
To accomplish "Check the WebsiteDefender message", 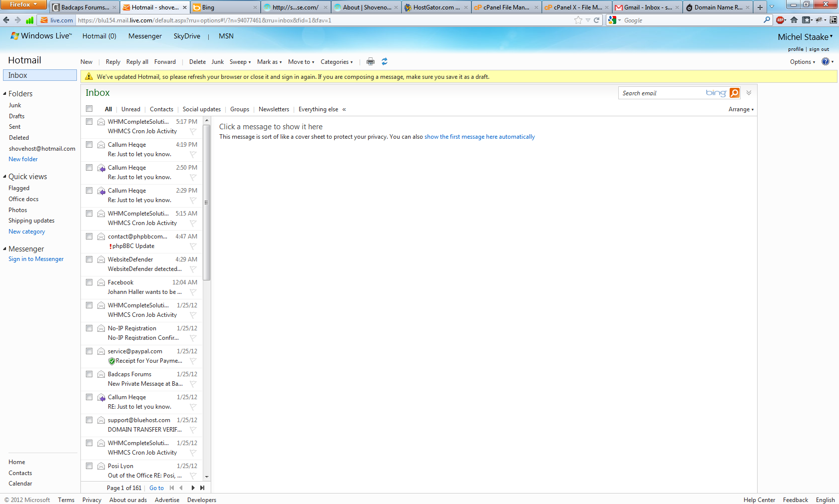I will pos(89,259).
